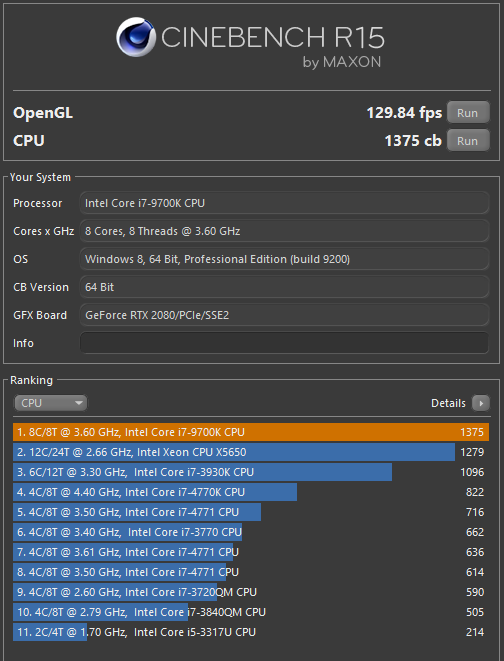Select ranking row 1 Core i7-9700K

(251, 432)
